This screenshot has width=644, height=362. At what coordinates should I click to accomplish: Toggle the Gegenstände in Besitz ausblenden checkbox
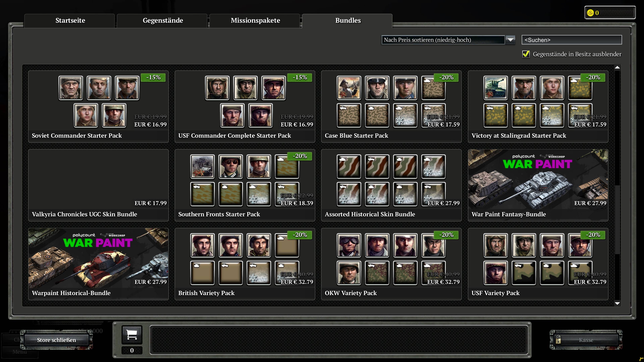click(x=526, y=54)
